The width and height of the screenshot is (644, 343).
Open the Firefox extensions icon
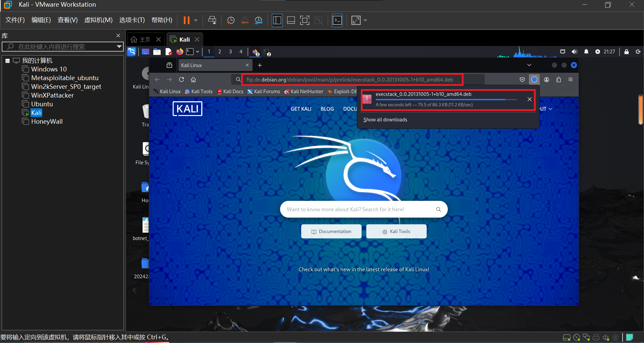coord(558,79)
